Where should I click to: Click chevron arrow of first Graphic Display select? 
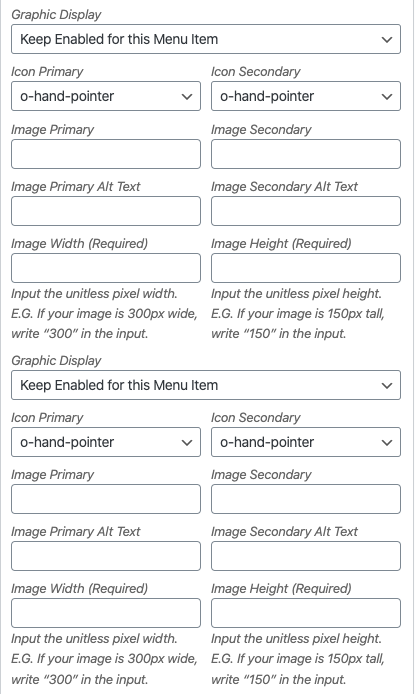click(x=387, y=39)
